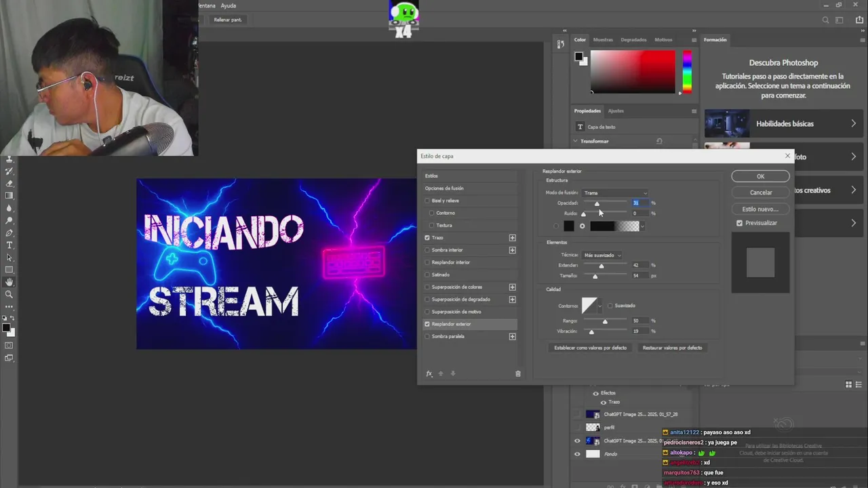This screenshot has width=868, height=488.
Task: Enable the Contorno style checkbox
Action: click(x=431, y=213)
